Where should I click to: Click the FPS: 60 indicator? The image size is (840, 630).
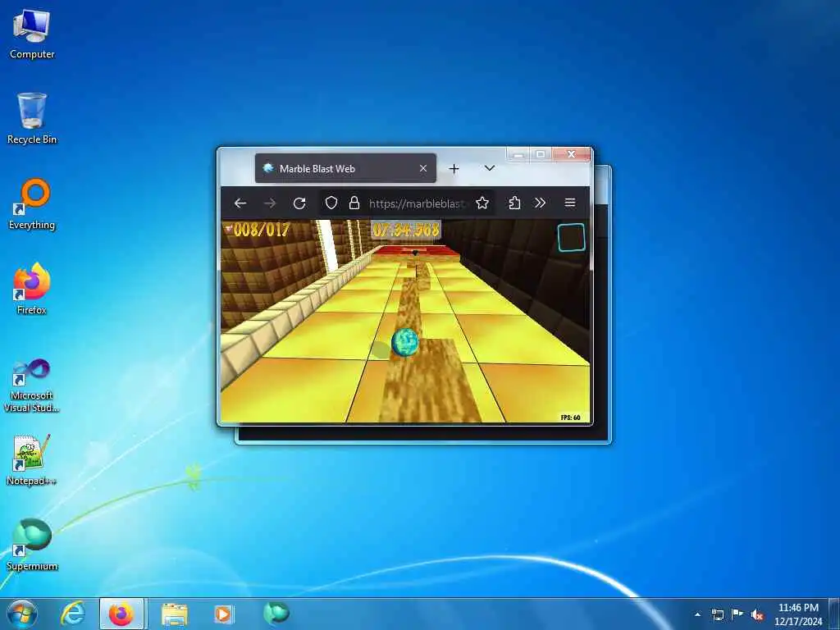[571, 418]
